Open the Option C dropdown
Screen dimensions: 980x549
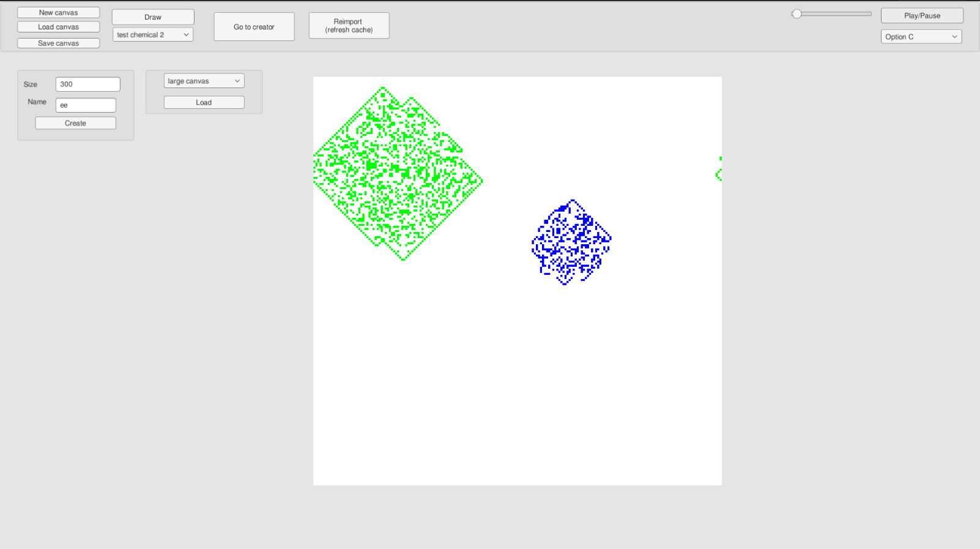tap(921, 37)
